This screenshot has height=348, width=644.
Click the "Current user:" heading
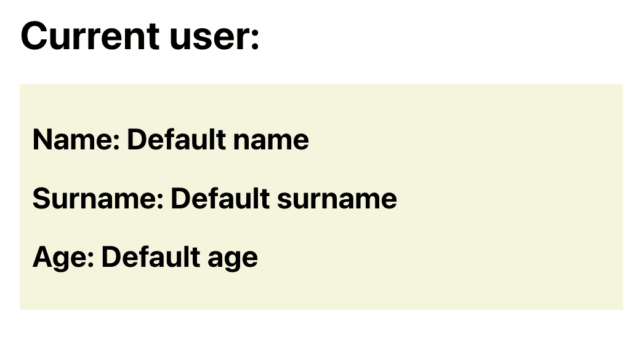click(140, 36)
